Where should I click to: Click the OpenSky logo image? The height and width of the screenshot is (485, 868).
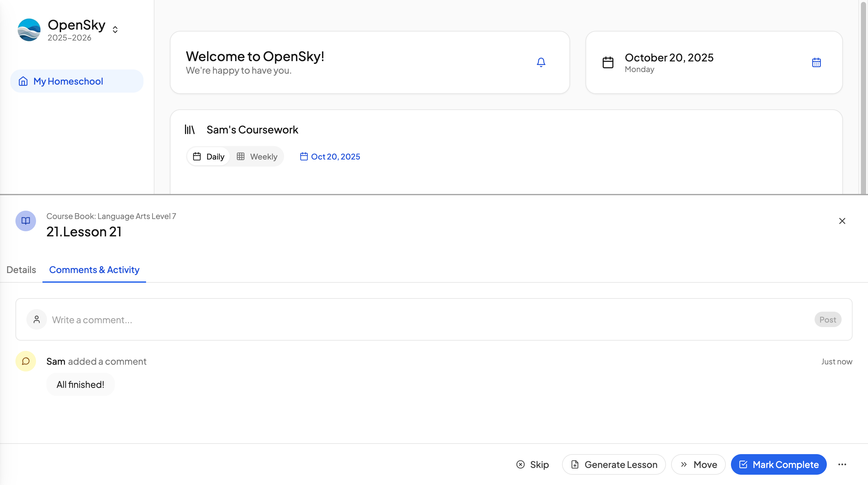29,30
